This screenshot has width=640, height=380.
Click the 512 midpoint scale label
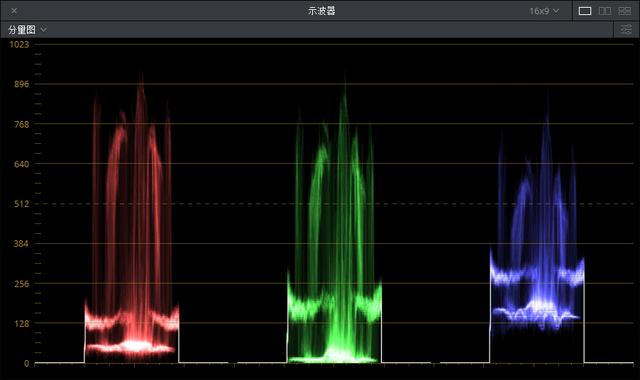(x=22, y=204)
